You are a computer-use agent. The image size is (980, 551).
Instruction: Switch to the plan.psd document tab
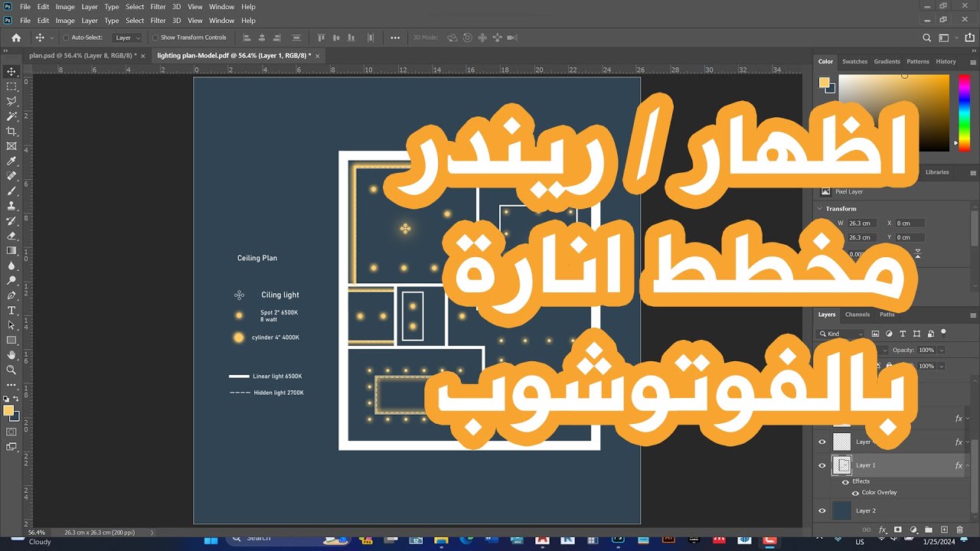(x=83, y=55)
